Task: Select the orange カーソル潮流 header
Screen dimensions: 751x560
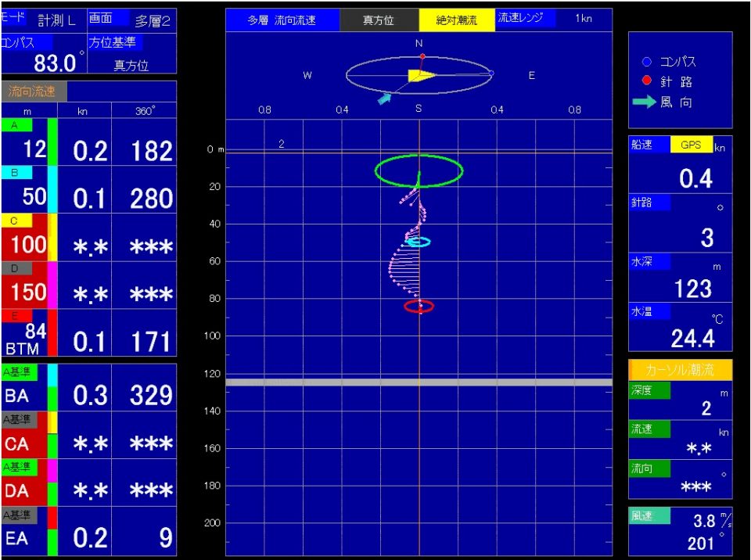Action: click(x=680, y=370)
